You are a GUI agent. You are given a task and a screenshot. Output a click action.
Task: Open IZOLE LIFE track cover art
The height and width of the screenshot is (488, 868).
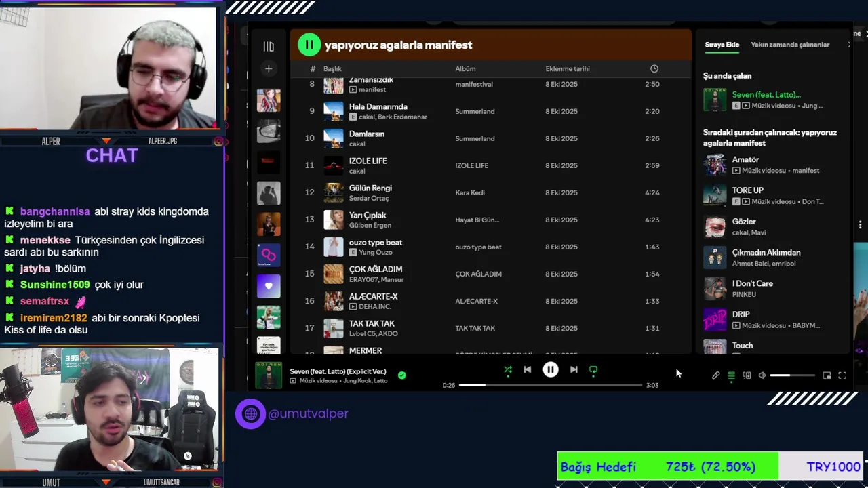334,165
